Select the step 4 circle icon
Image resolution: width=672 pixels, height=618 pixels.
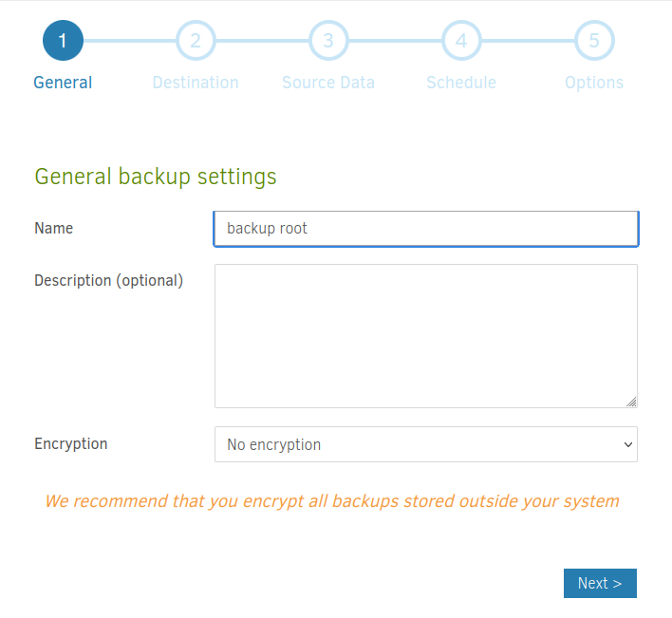click(x=461, y=41)
